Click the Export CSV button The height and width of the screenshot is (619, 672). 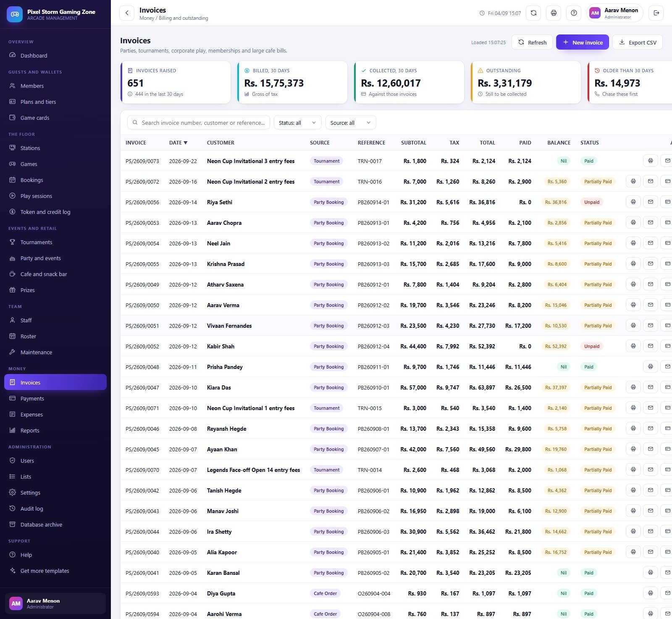coord(637,42)
